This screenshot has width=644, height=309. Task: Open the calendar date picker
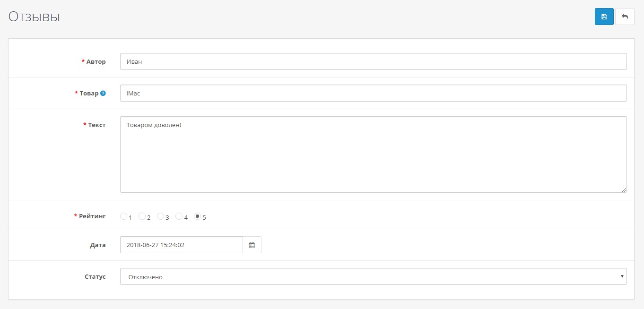point(252,245)
